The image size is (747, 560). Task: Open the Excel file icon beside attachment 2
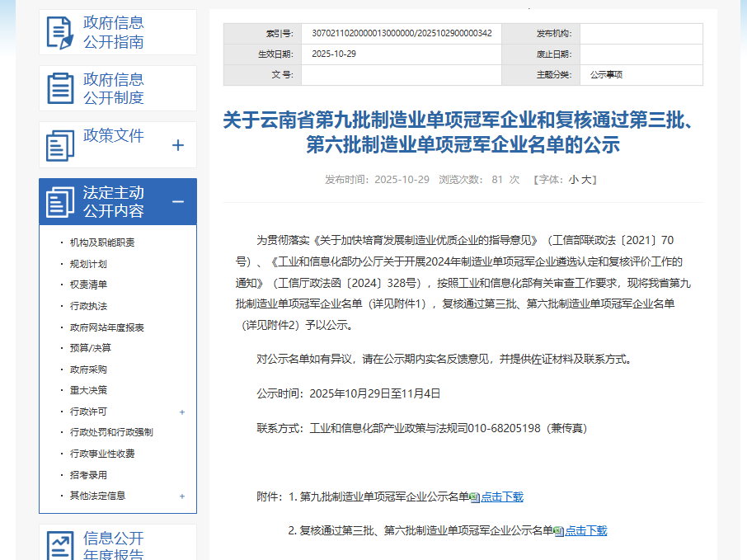pos(557,530)
